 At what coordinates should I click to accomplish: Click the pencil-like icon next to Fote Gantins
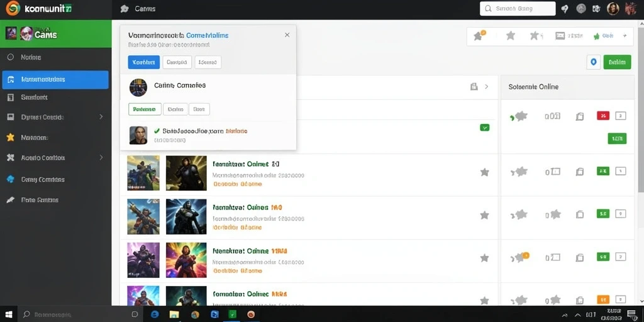tap(11, 199)
